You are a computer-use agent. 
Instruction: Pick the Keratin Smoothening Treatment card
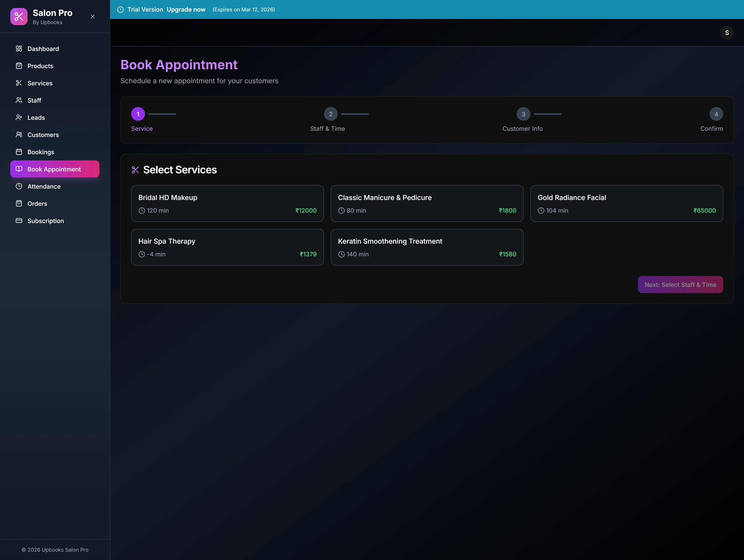point(427,247)
